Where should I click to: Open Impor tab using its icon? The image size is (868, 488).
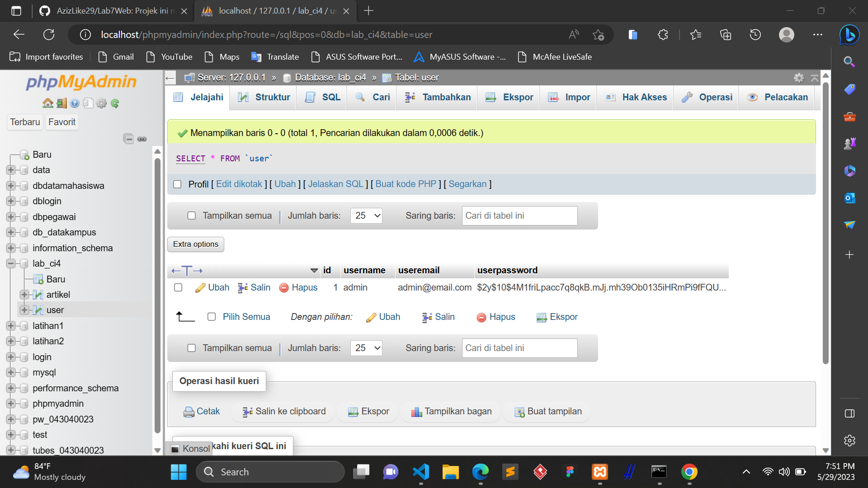coord(553,97)
